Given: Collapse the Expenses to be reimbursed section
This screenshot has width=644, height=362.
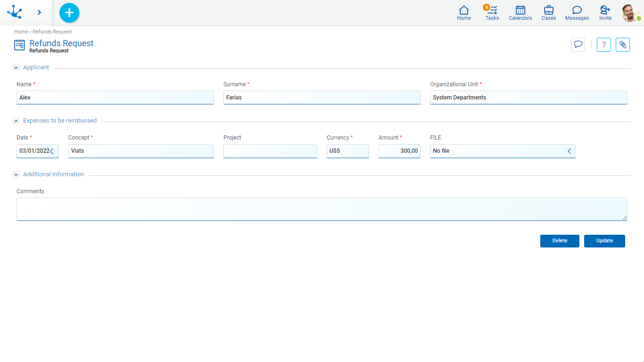Looking at the screenshot, I should [x=16, y=121].
